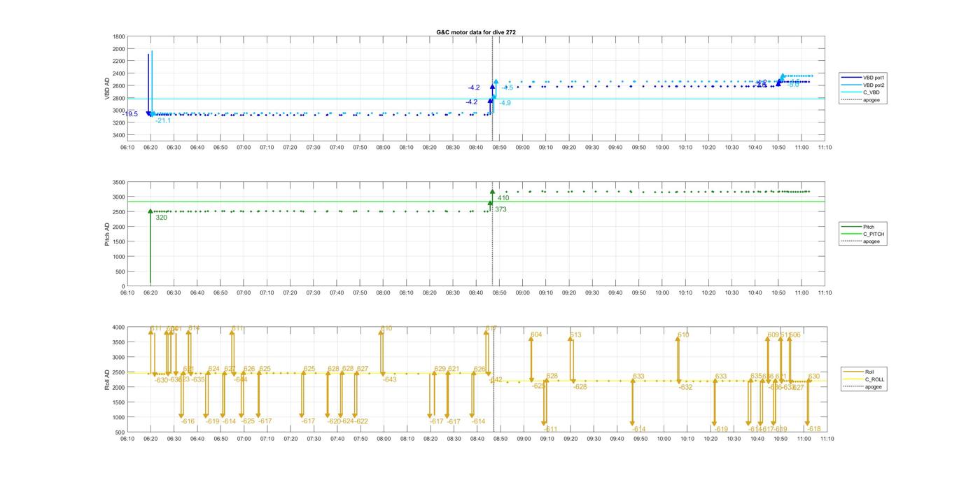Viewport: 980px width, 485px height.
Task: Click the '604' label in Roll plot
Action: pos(536,335)
